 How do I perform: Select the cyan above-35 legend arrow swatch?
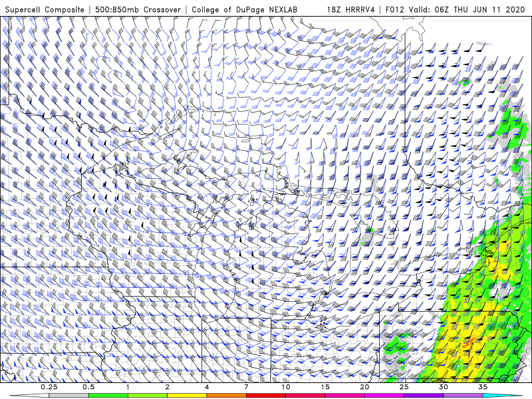pyautogui.click(x=502, y=396)
